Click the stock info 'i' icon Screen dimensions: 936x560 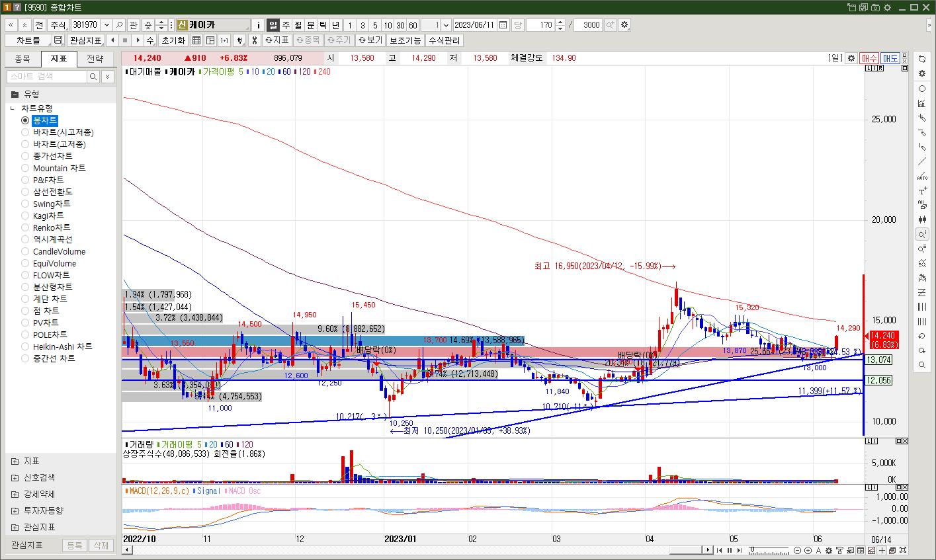pos(259,25)
